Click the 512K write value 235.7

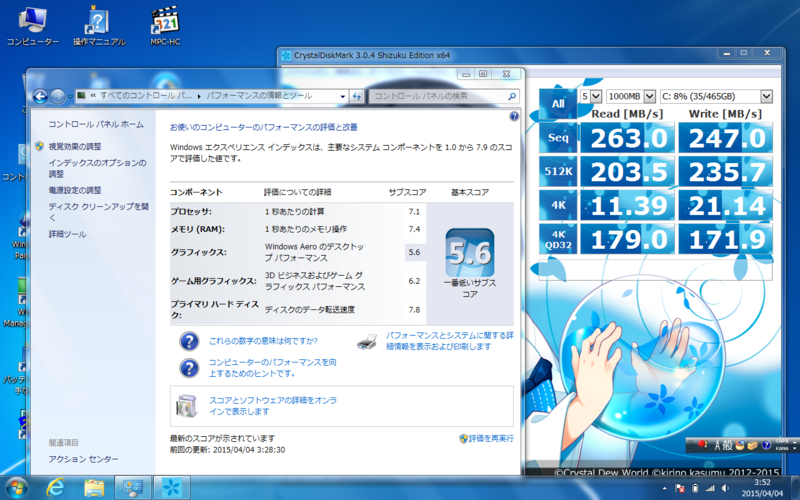(x=726, y=171)
